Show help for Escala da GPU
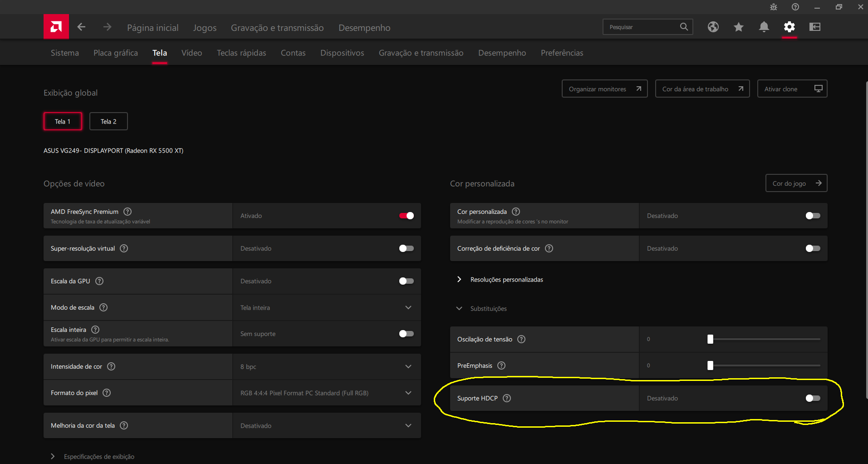 tap(99, 281)
